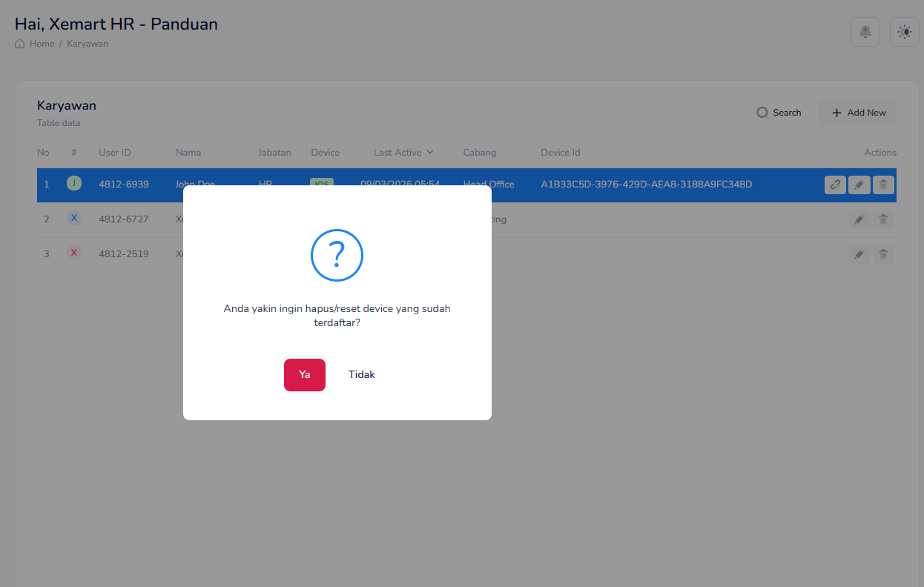Edit the employee with User ID 4812-2519
The image size is (924, 587).
859,254
